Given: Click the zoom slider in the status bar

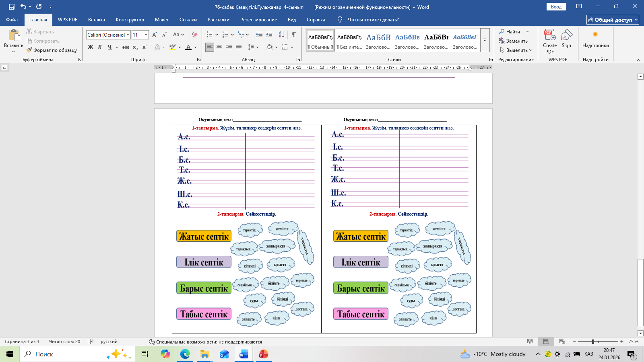Looking at the screenshot, I should click(593, 341).
